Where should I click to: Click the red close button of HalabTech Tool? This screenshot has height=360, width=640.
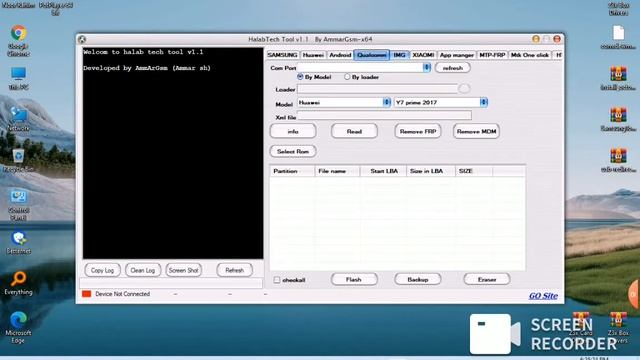point(557,39)
